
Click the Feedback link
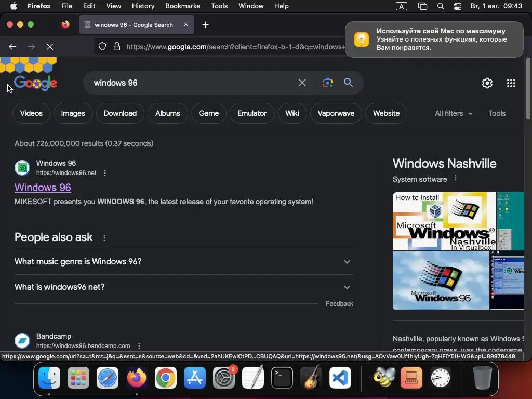coord(339,303)
